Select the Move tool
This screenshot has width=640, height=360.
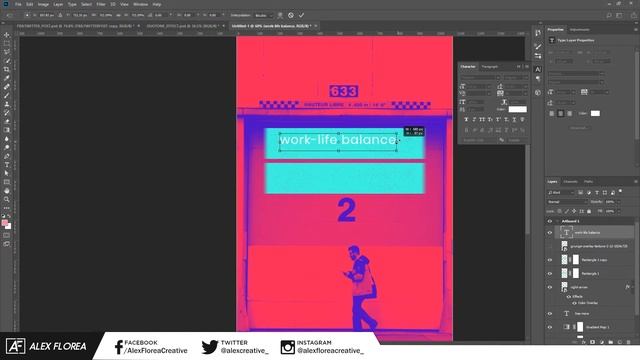(x=7, y=35)
